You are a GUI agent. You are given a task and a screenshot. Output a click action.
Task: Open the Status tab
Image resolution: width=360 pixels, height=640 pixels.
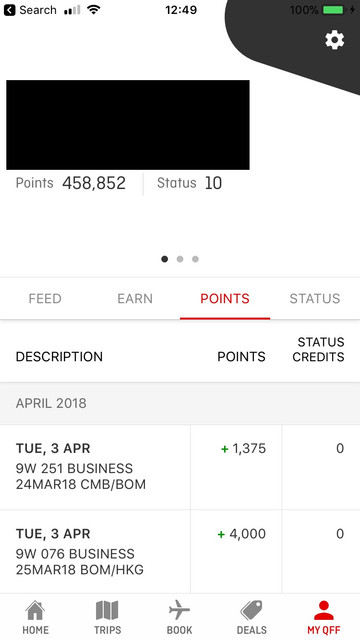315,299
